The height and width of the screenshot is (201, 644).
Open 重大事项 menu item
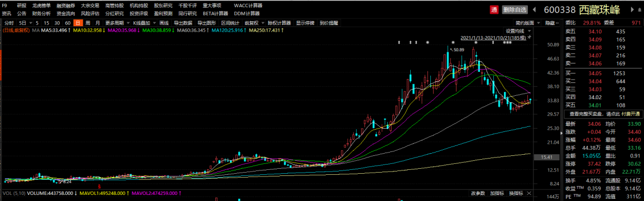click(x=212, y=6)
